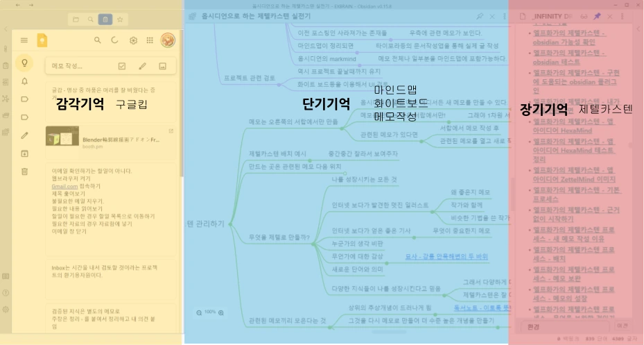The image size is (644, 345).
Task: Open Reminders bell in Keep sidebar
Action: [25, 81]
